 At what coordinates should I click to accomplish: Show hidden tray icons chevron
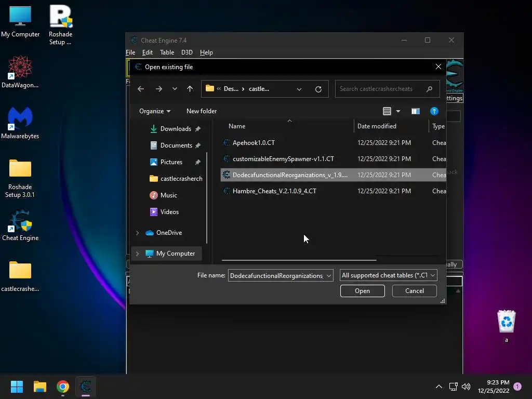tap(438, 387)
